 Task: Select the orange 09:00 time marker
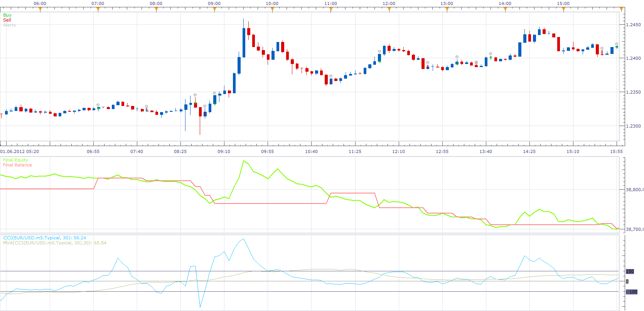click(x=214, y=10)
